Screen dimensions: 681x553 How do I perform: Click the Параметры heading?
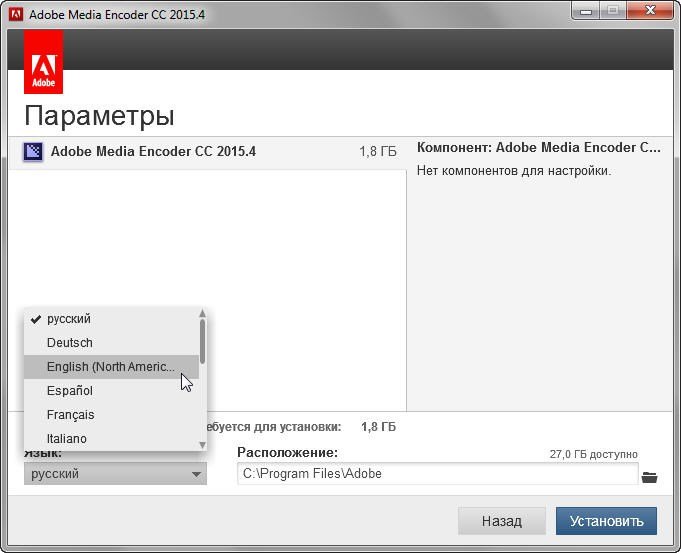click(x=99, y=116)
